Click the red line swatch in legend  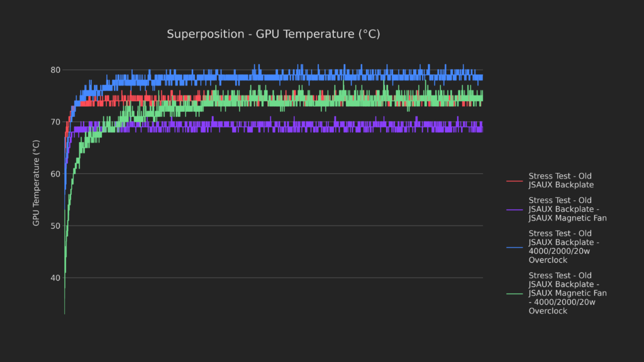tap(514, 180)
